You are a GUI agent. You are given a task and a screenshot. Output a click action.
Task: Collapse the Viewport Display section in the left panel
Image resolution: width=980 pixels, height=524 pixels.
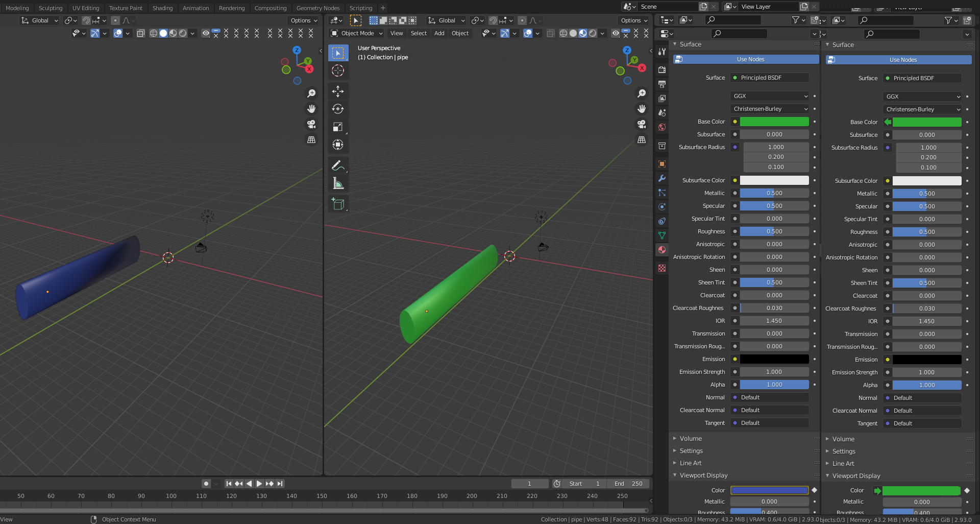[703, 475]
